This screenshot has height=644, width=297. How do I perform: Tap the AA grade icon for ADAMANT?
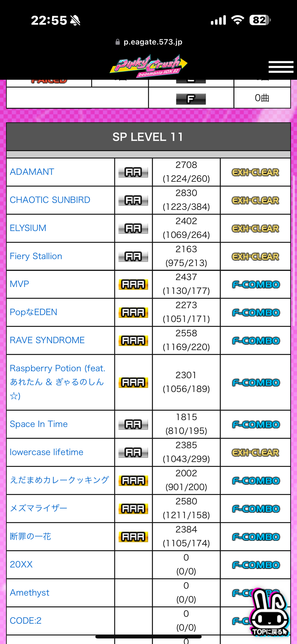tap(133, 172)
